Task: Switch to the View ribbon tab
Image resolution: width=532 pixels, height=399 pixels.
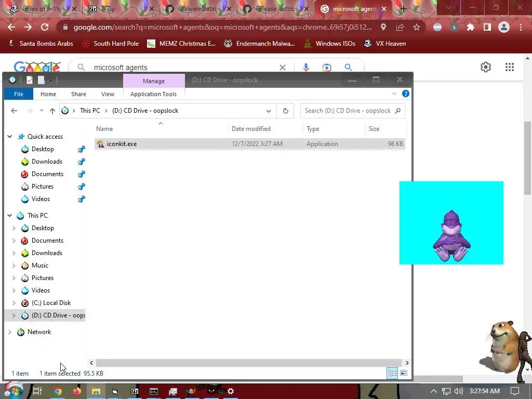Action: click(x=108, y=94)
